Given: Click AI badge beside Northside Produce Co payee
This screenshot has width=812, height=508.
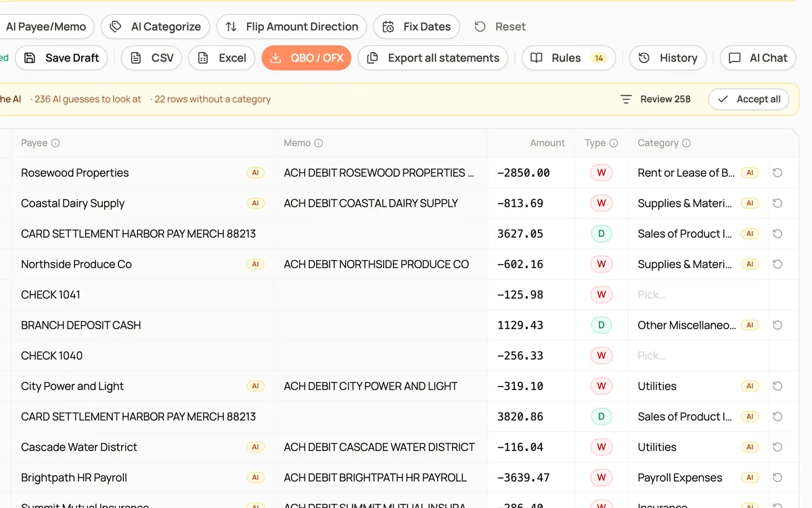Looking at the screenshot, I should 255,264.
